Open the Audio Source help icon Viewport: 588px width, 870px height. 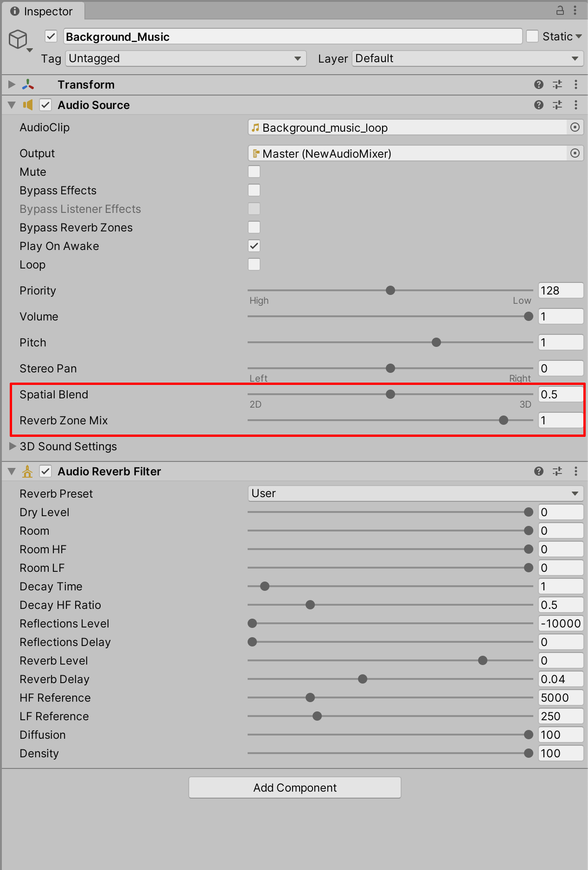(538, 105)
